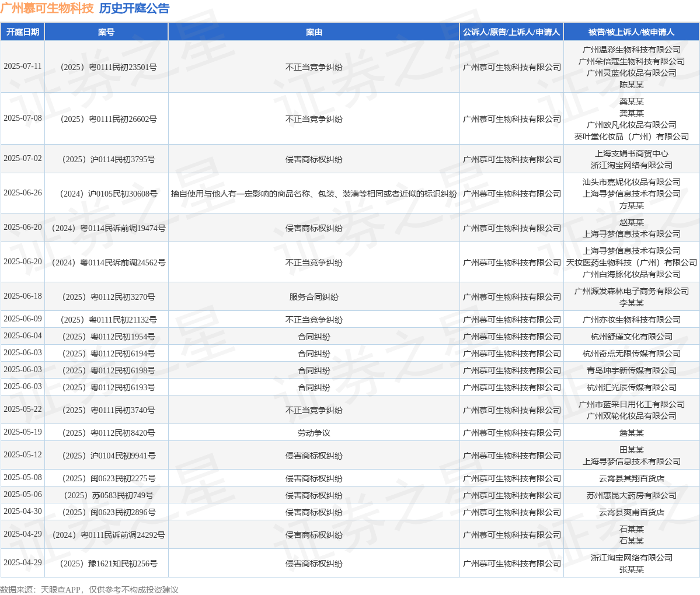Click the 案由 column header
The height and width of the screenshot is (595, 700).
[314, 32]
